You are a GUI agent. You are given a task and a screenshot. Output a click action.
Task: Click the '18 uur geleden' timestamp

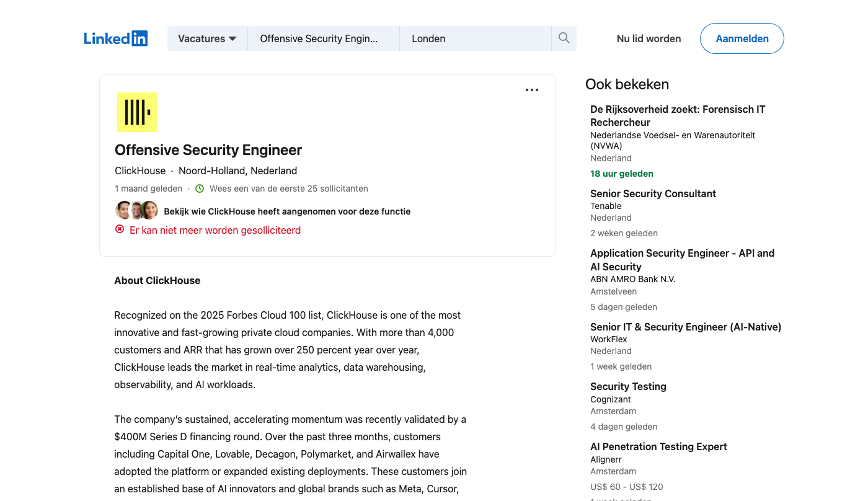(622, 174)
